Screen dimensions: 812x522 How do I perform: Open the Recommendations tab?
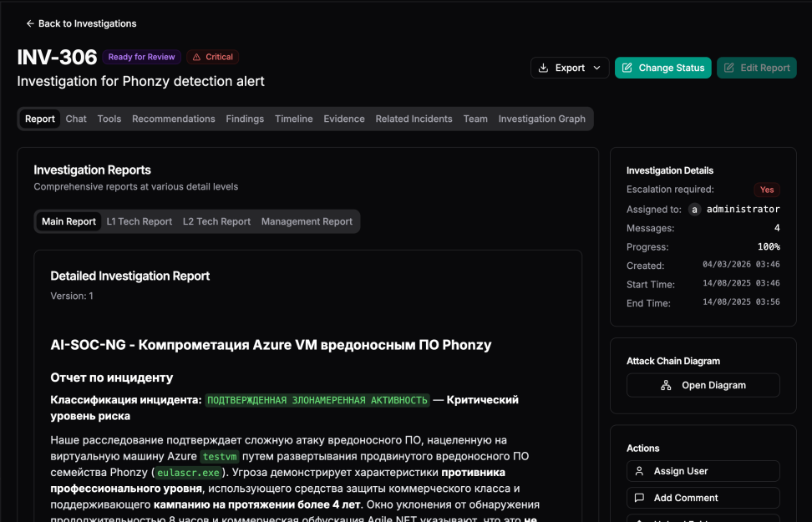pos(174,119)
